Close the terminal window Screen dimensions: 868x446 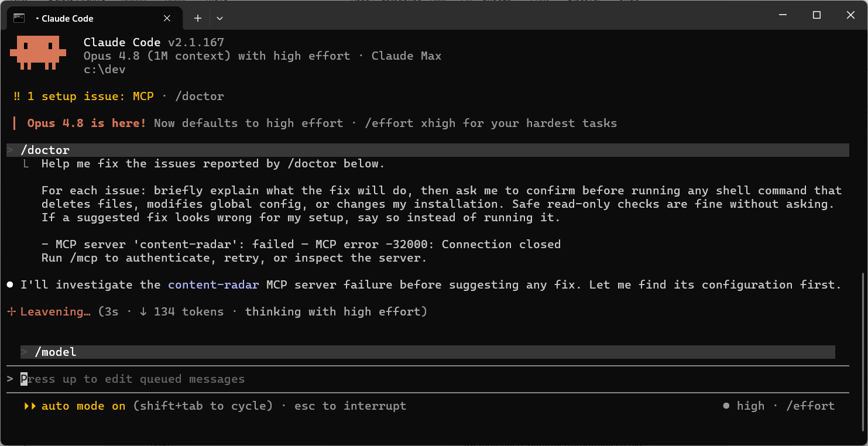click(850, 16)
